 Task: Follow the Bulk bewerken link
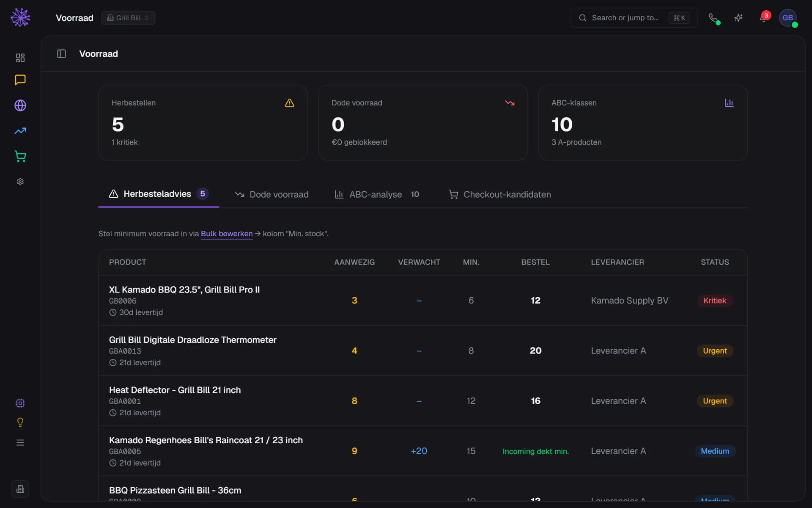(227, 234)
